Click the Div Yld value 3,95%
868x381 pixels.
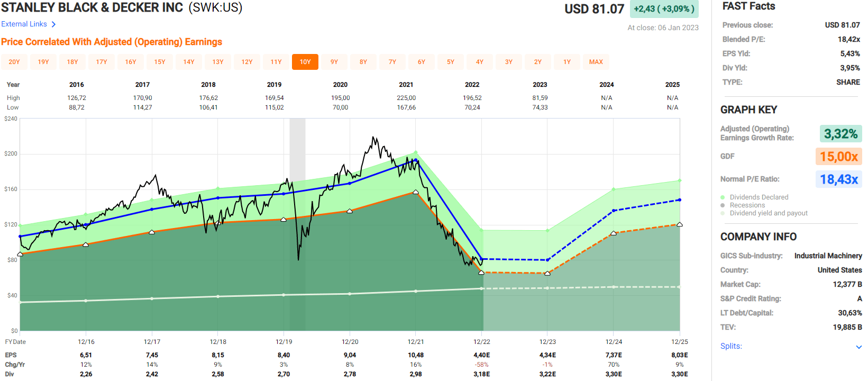tap(850, 68)
